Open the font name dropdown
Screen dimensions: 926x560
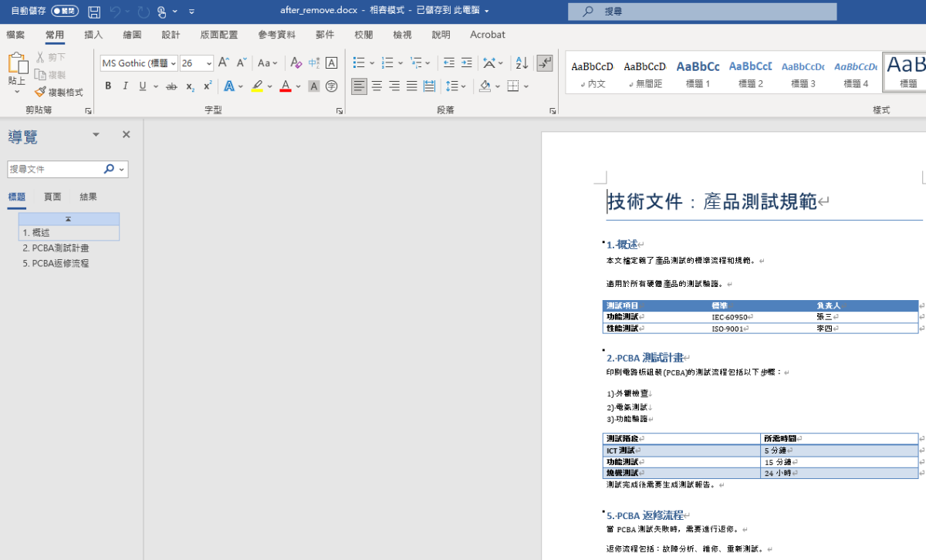[174, 63]
